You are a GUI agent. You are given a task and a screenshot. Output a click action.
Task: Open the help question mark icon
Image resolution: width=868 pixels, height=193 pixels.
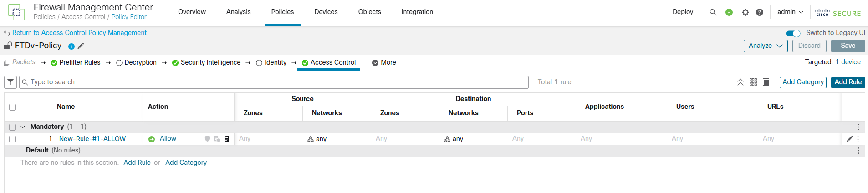(x=759, y=12)
